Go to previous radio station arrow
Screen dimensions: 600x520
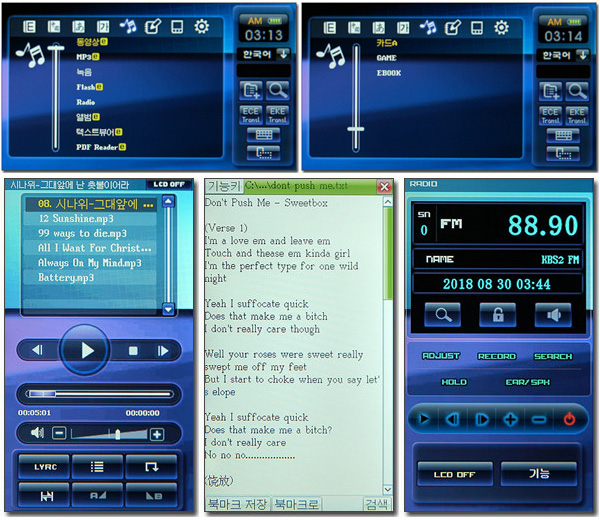pyautogui.click(x=453, y=419)
